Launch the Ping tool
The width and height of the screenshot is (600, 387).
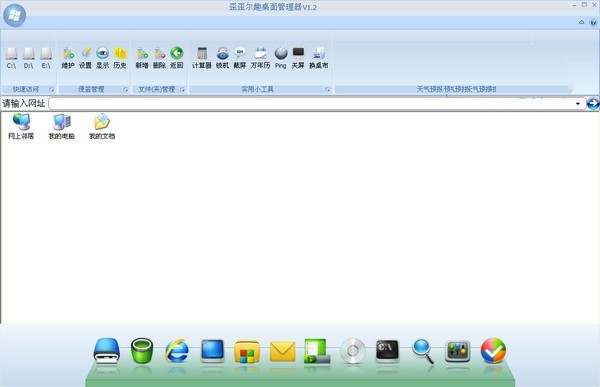click(x=280, y=58)
